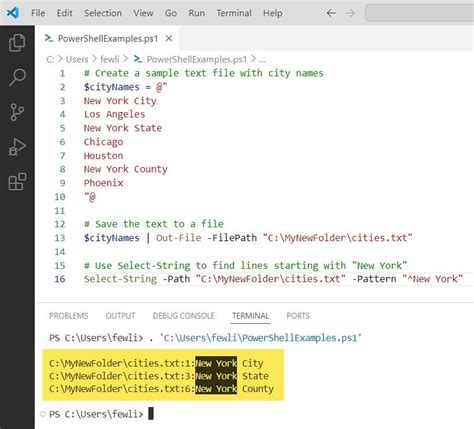Click 'New York County' on line 8
474x429 pixels.
coord(126,169)
